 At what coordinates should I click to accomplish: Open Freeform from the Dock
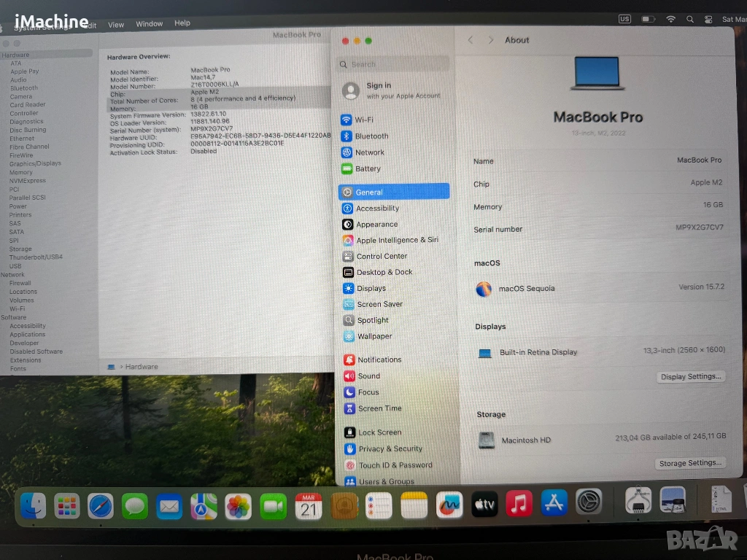tap(449, 505)
